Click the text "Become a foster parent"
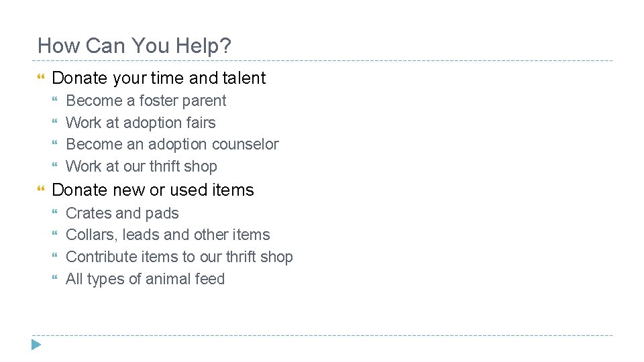 146,101
